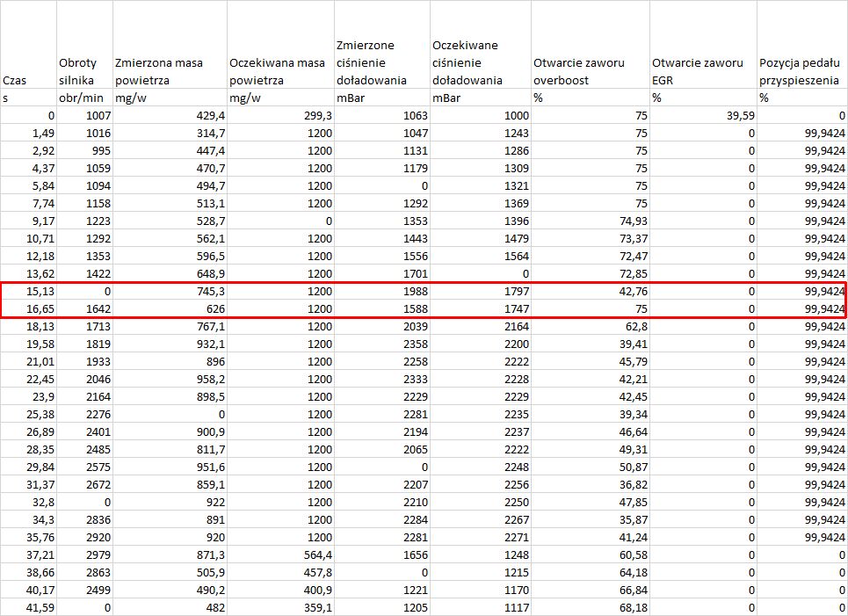848x616 pixels.
Task: Click the 'Oczekiwana masa powietrza' header
Action: tap(280, 44)
